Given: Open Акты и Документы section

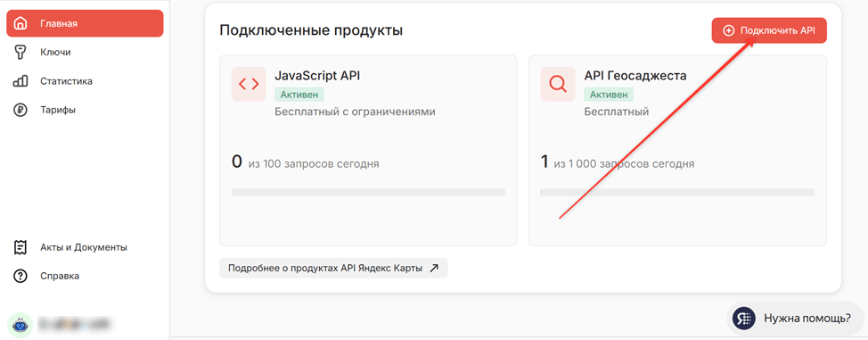Looking at the screenshot, I should [x=85, y=247].
